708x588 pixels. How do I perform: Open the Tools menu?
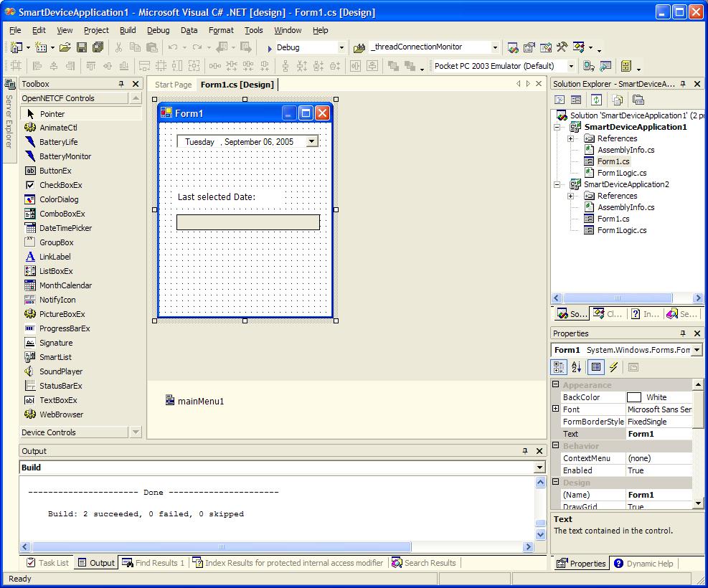(253, 30)
